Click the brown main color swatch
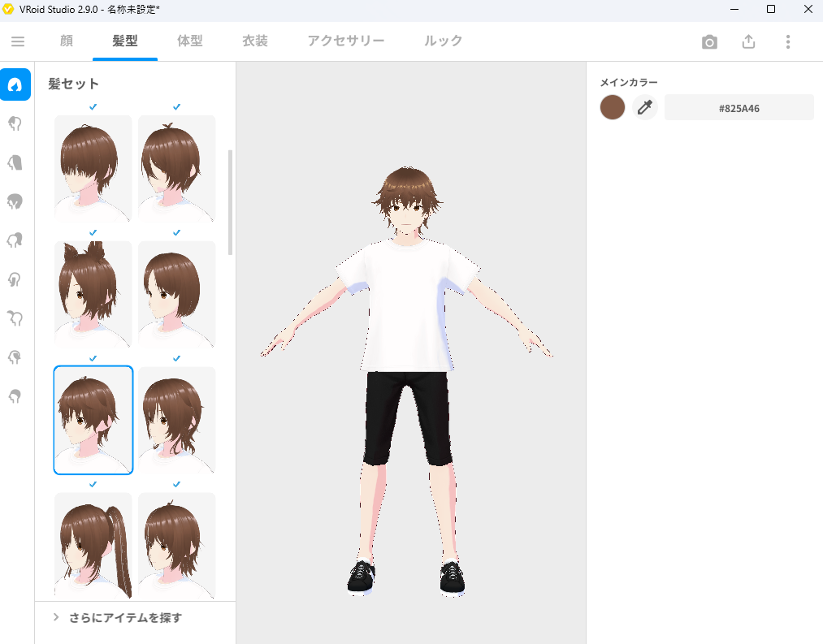The width and height of the screenshot is (823, 644). click(613, 107)
